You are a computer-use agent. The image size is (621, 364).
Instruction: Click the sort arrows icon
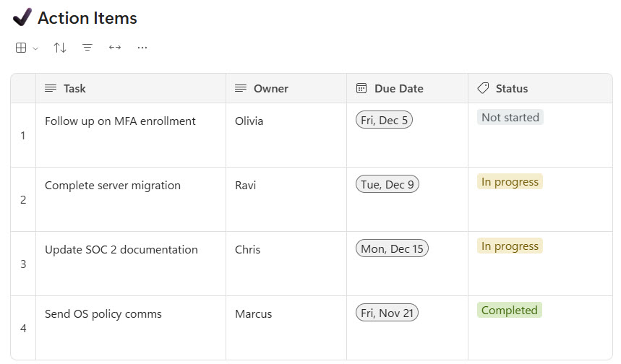60,48
